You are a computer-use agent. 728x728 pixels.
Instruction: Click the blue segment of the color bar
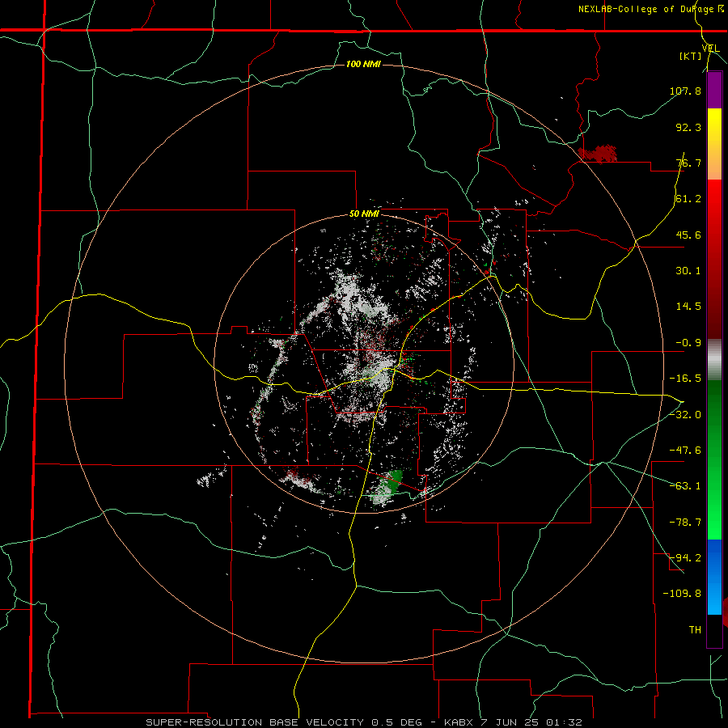pos(714,577)
